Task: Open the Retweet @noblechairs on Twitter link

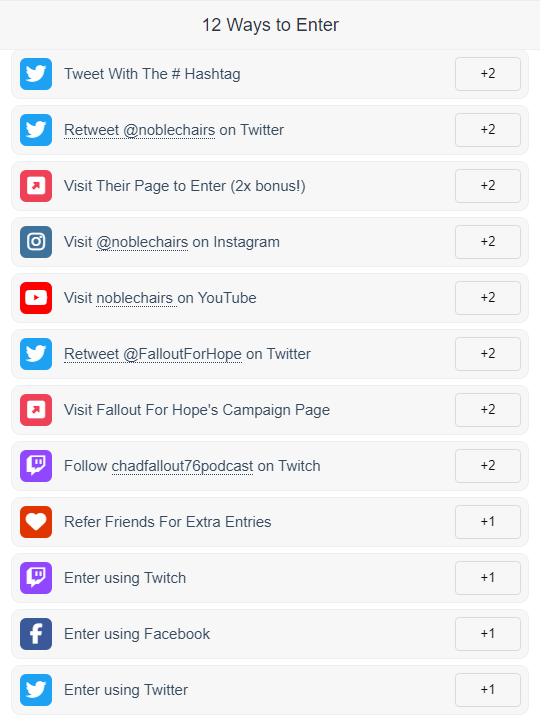Action: [x=174, y=130]
